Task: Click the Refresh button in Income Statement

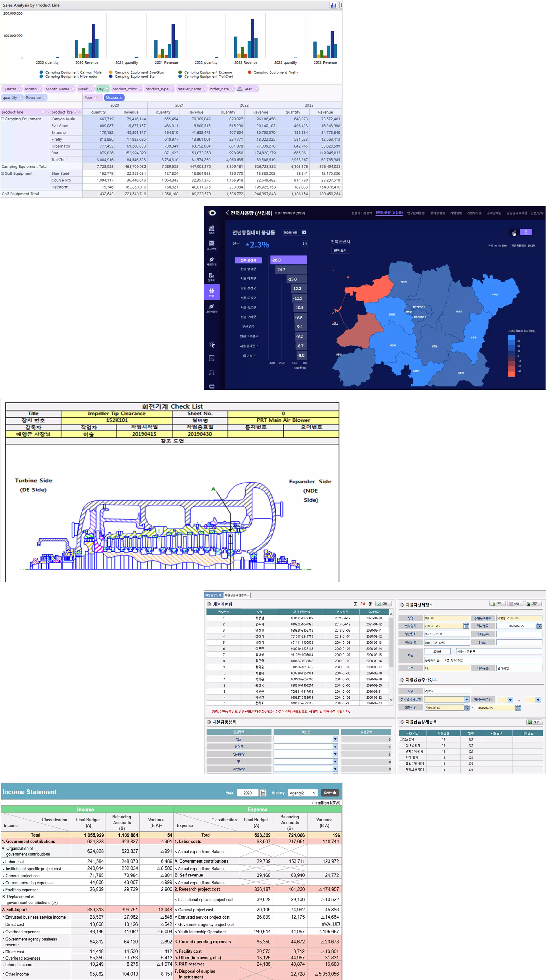Action: pos(330,793)
